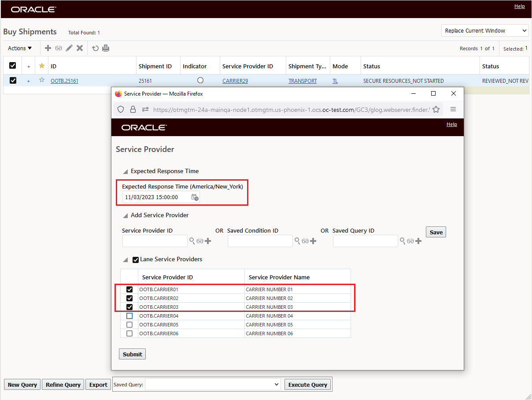Click the gold favorites star in table header
The width and height of the screenshot is (532, 400).
42,66
